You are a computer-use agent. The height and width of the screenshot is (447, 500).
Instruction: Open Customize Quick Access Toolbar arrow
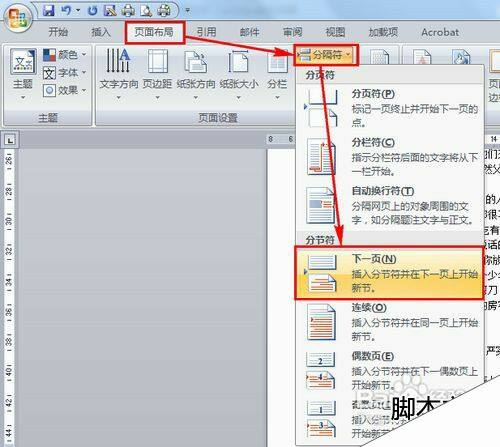pyautogui.click(x=188, y=11)
